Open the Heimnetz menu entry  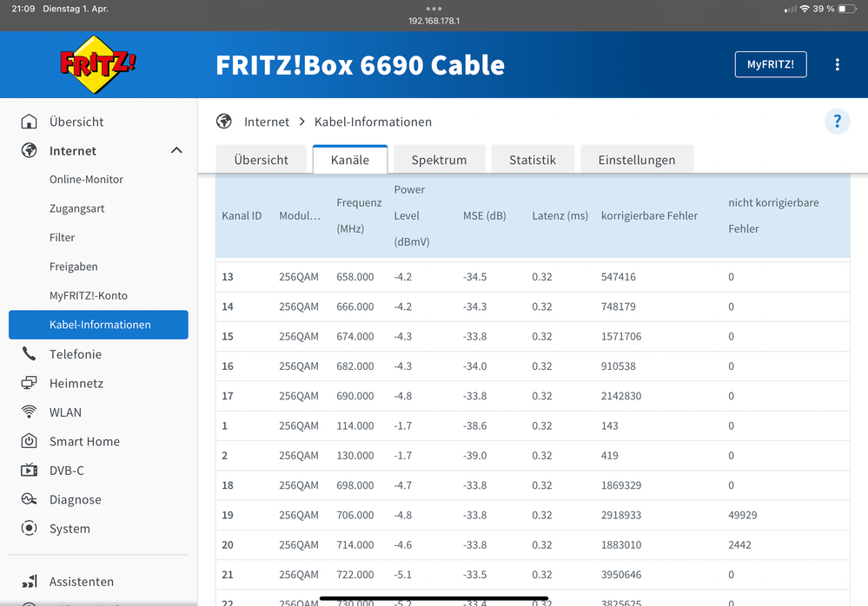click(76, 383)
